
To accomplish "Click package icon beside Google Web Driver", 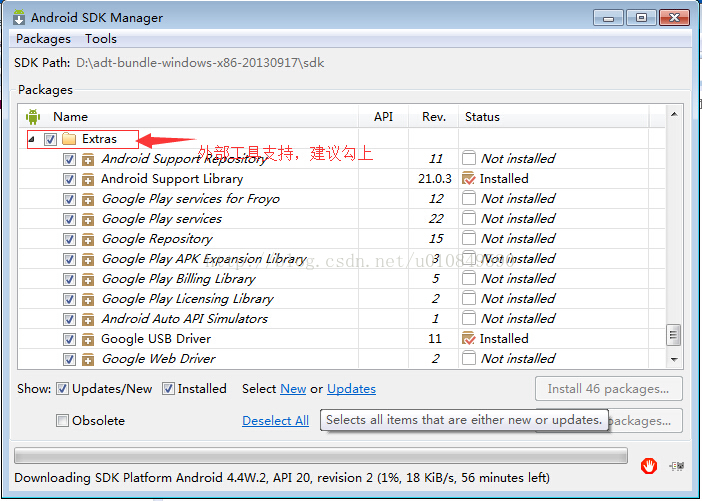I will coord(88,359).
